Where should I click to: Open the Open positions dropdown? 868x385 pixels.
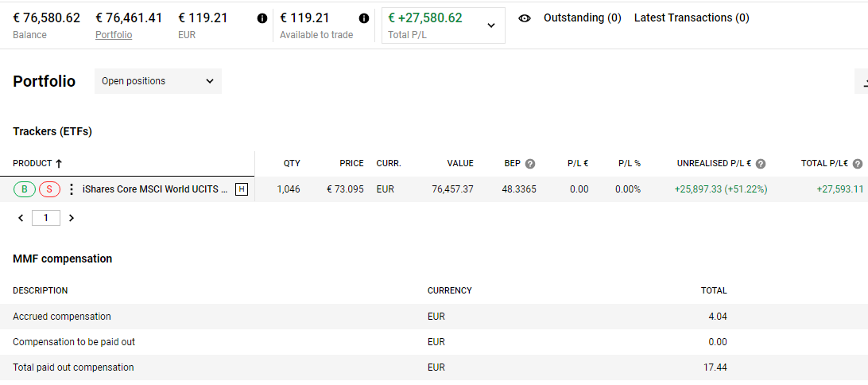pos(157,81)
